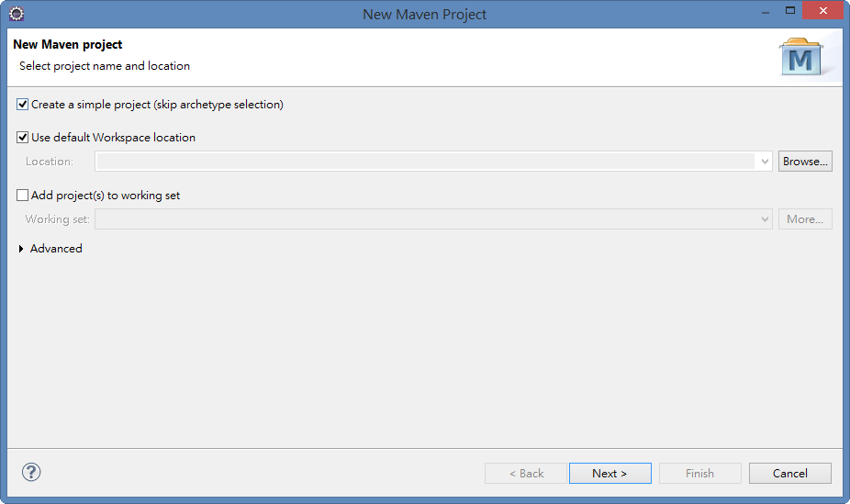Click the Eclipse window icon in title bar

coord(17,14)
